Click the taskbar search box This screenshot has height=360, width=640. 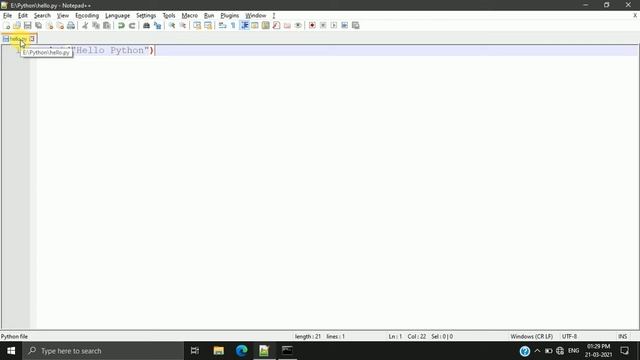(103, 351)
